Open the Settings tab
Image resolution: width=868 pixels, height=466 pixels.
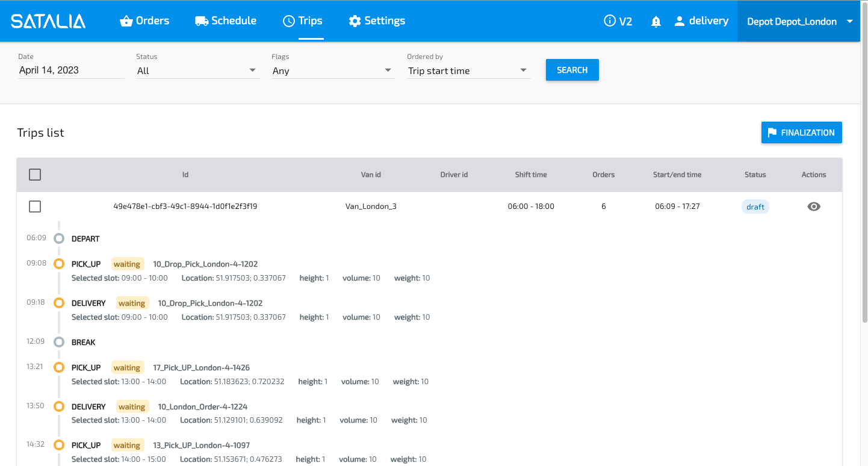(377, 21)
